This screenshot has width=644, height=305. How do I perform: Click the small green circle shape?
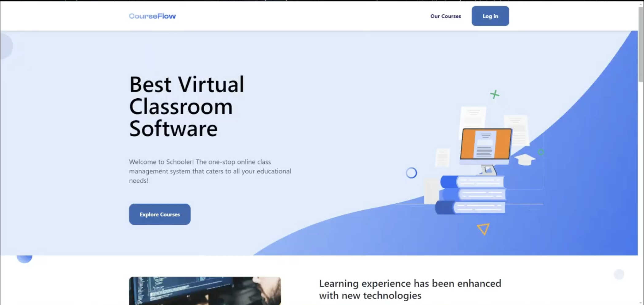coord(541,152)
